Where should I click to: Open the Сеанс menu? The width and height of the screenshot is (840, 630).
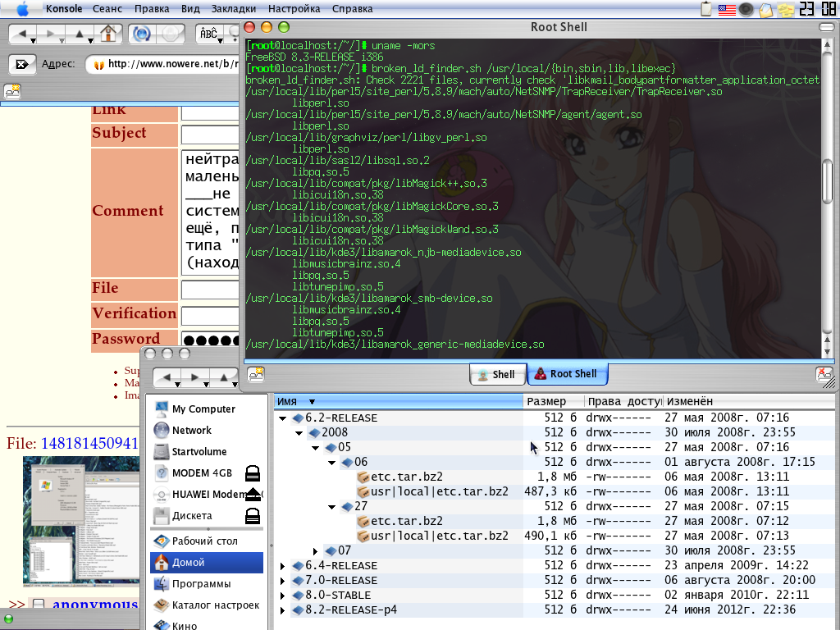[x=107, y=9]
